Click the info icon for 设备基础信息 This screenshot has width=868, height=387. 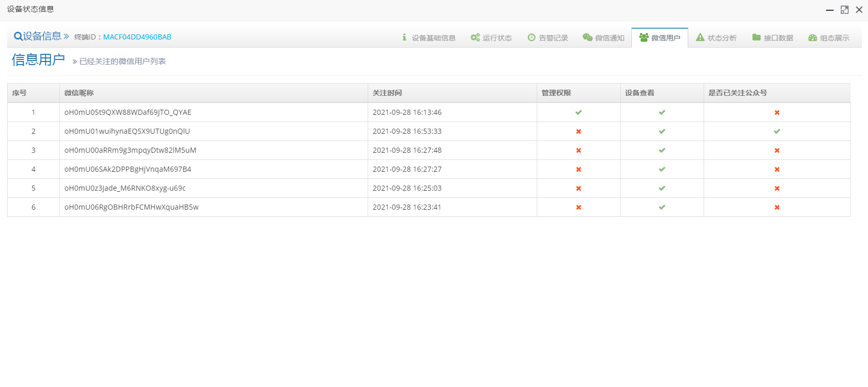click(x=404, y=37)
